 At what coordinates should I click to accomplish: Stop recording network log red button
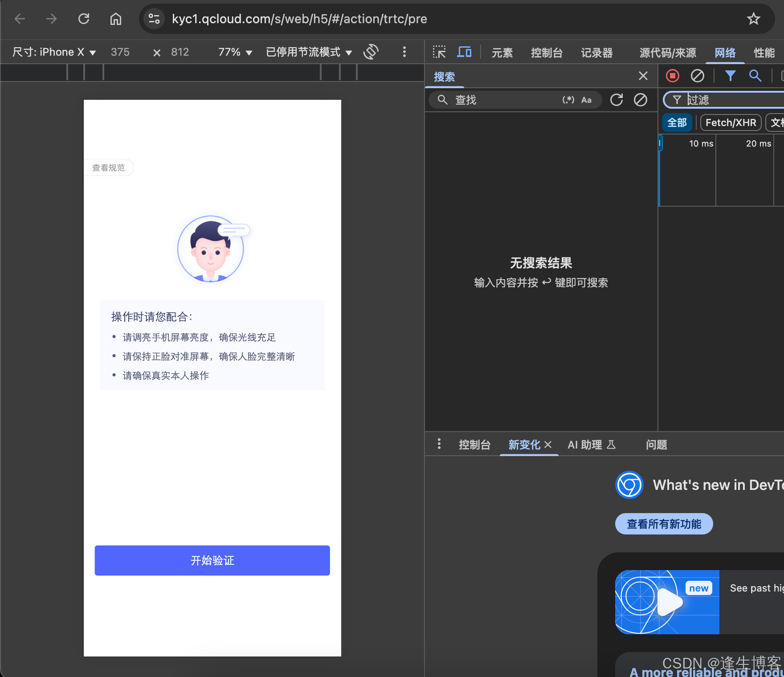673,76
